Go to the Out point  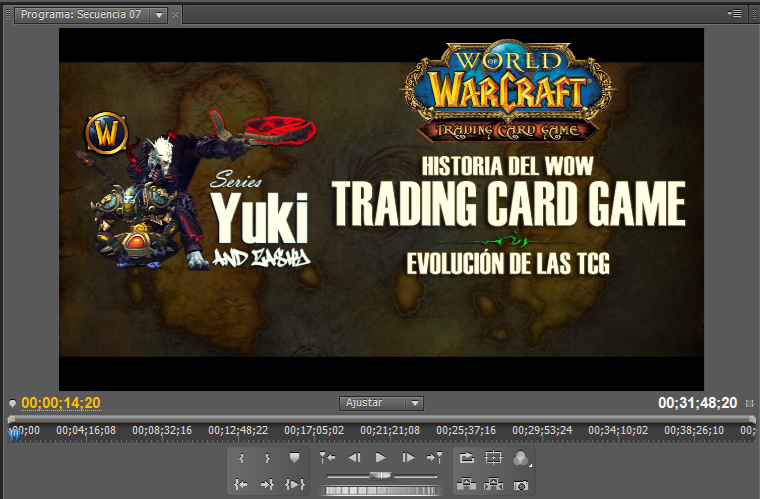click(268, 484)
